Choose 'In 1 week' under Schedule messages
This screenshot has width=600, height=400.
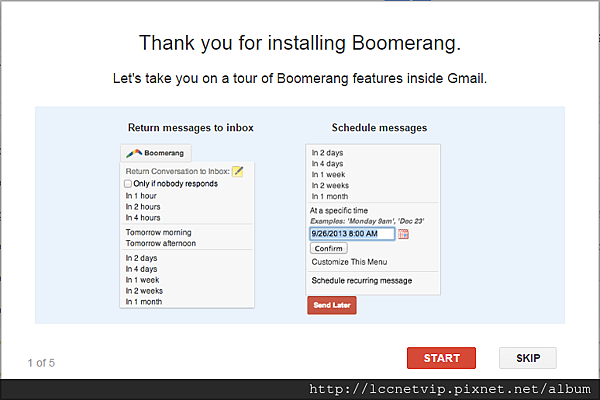pyautogui.click(x=329, y=175)
